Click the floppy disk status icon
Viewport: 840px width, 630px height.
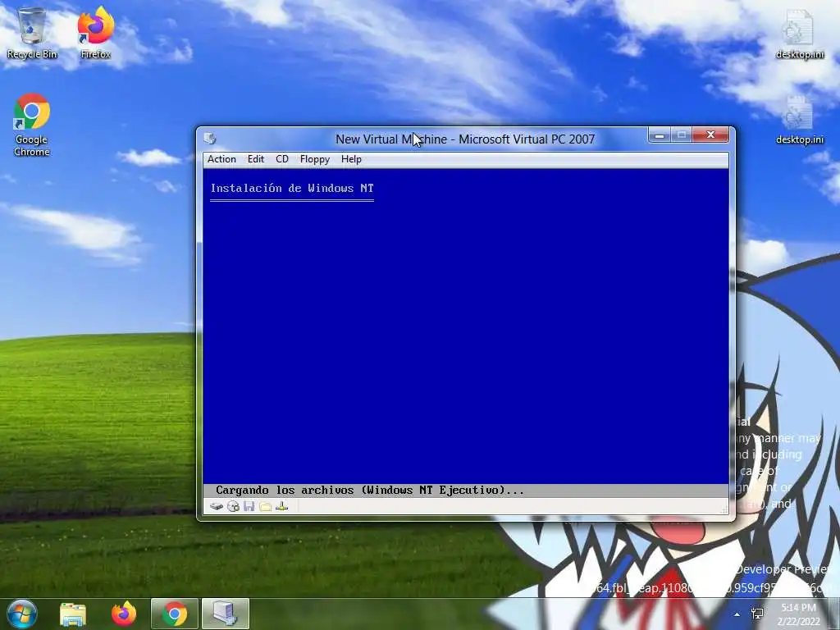(249, 506)
